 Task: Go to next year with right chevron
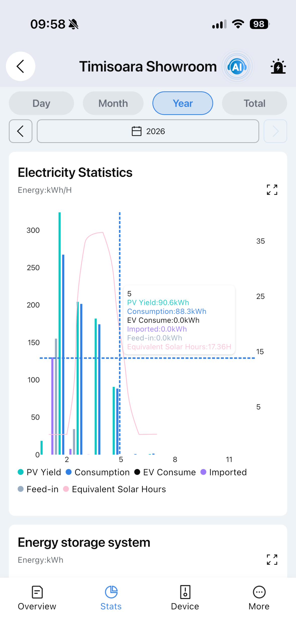[x=275, y=131]
